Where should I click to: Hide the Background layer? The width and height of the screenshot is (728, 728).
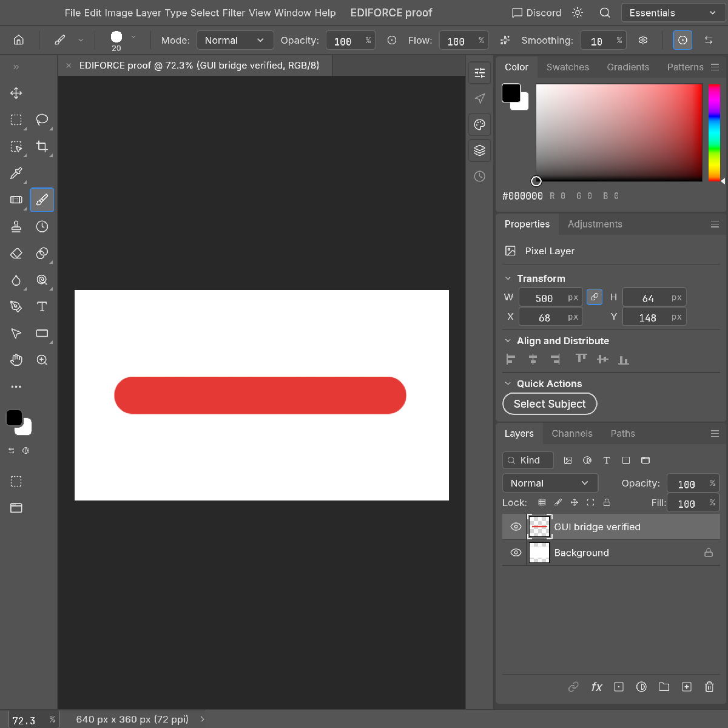coord(516,553)
